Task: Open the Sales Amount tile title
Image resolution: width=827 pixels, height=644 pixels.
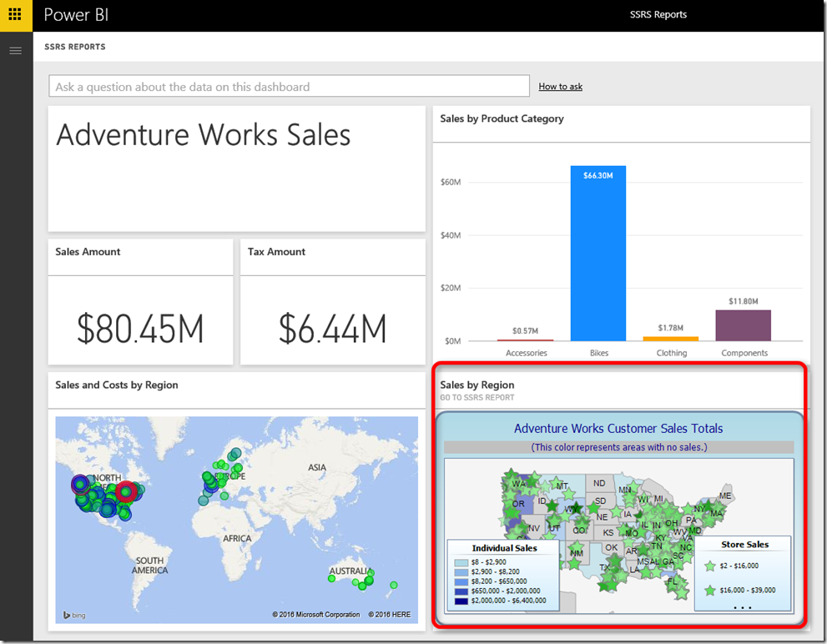Action: 88,252
